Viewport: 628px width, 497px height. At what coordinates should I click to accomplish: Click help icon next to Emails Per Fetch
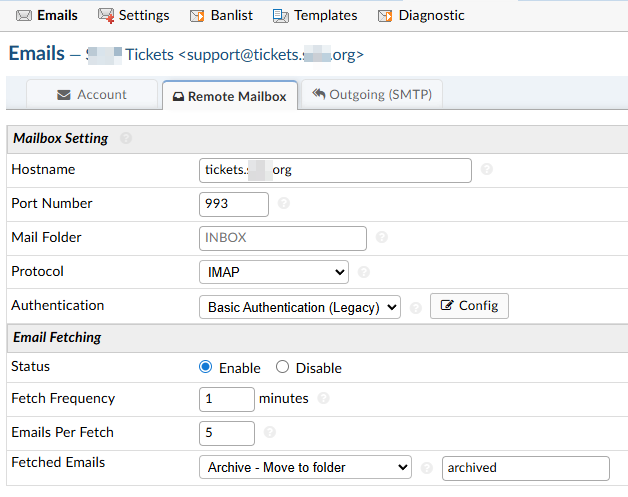[270, 433]
